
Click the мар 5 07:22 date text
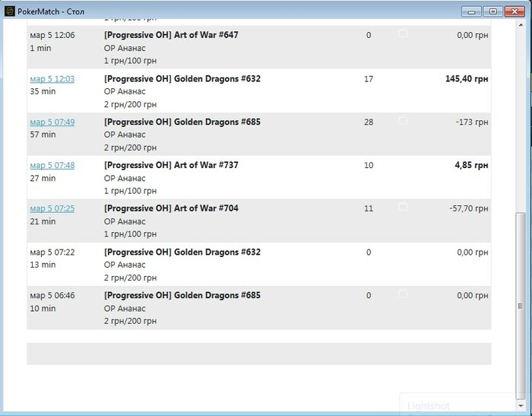[x=52, y=252]
